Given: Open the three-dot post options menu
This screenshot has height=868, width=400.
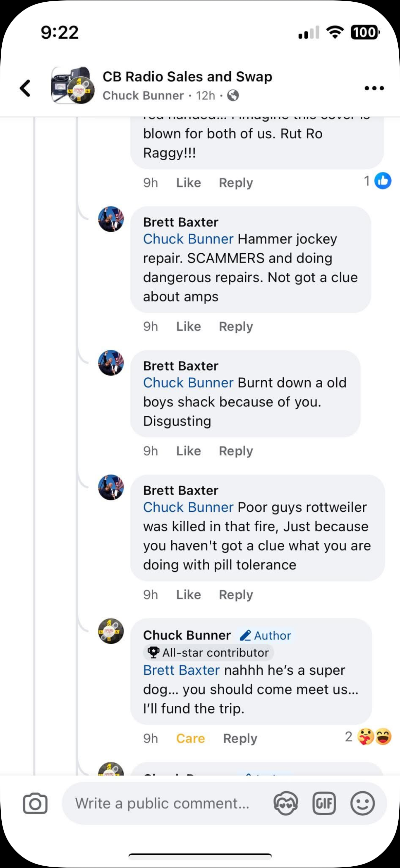Looking at the screenshot, I should point(374,88).
